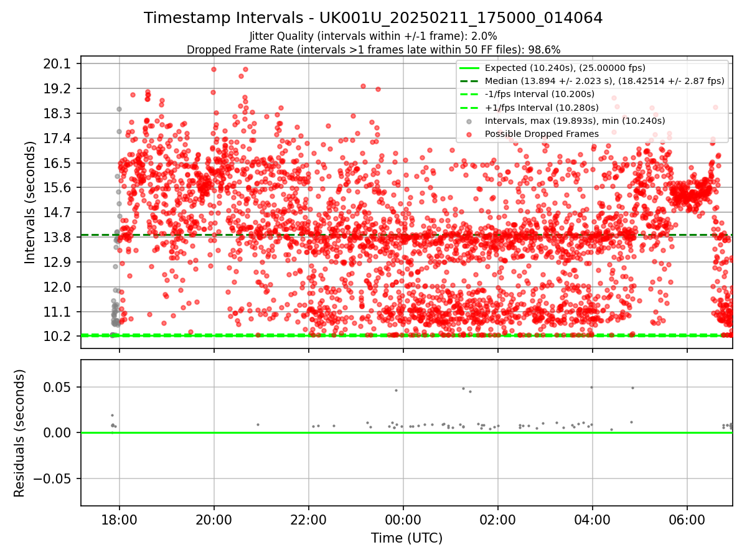Click legend entry '-1/fps Interval (10.200s)'

click(540, 94)
